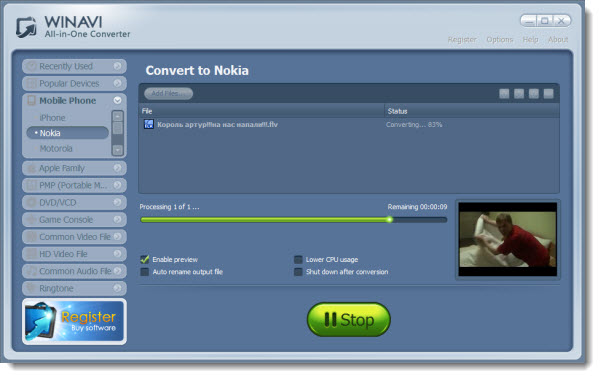The height and width of the screenshot is (378, 600).
Task: Check Auto rename output file
Action: click(x=145, y=272)
